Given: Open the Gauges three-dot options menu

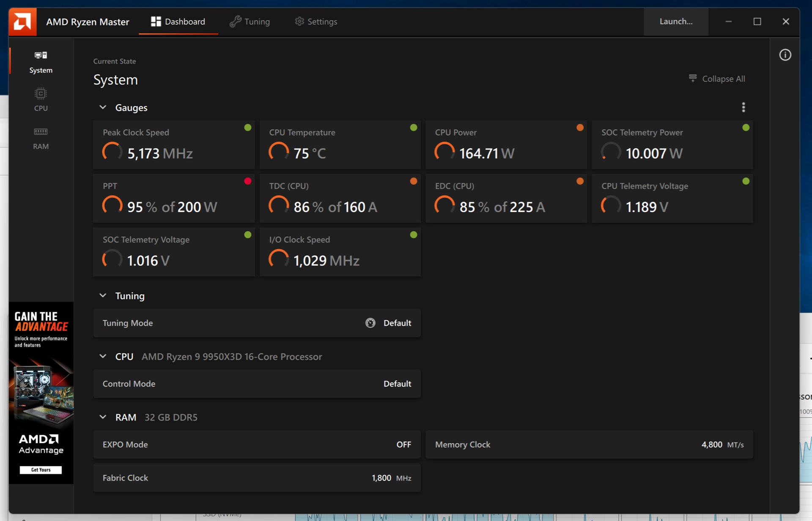Looking at the screenshot, I should (743, 107).
